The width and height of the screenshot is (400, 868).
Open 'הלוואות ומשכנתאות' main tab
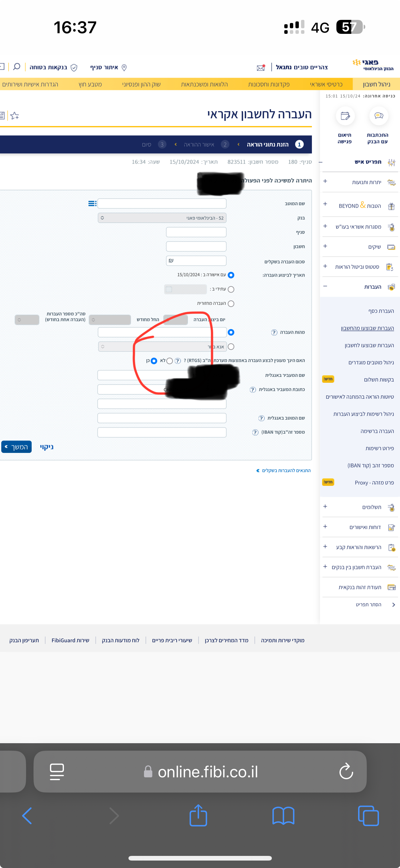coord(204,84)
